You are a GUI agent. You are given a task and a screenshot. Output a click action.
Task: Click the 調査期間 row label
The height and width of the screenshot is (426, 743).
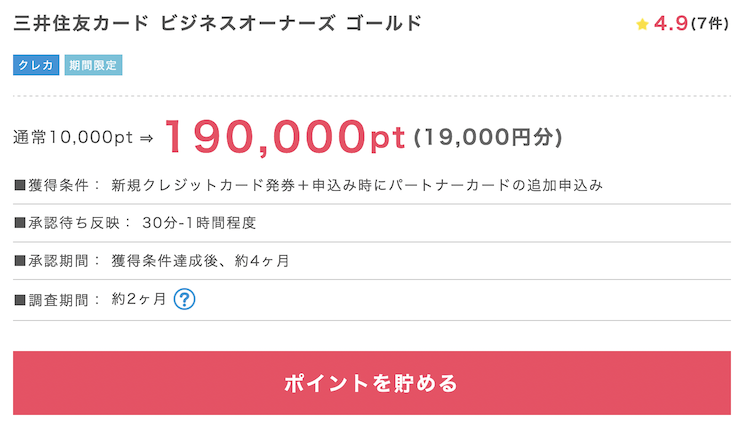57,299
